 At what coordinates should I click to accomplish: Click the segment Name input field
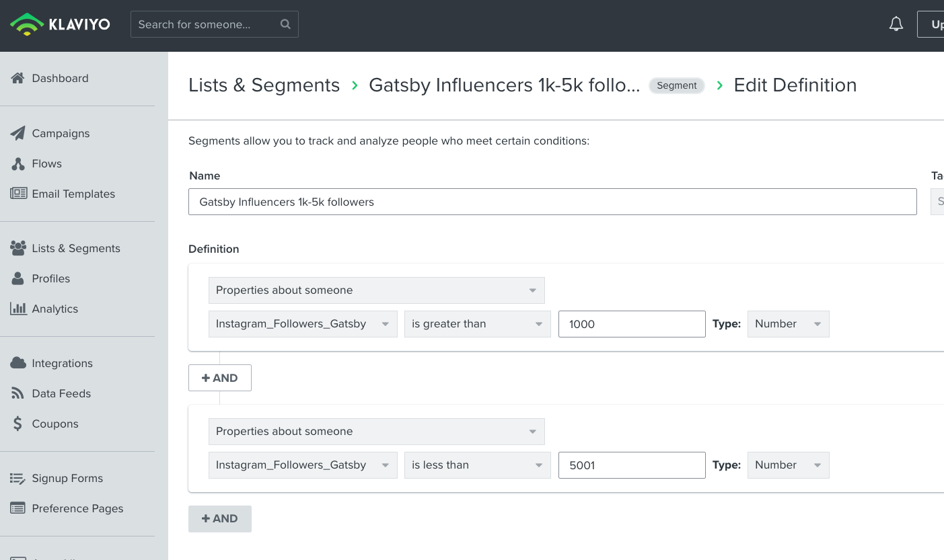tap(552, 202)
